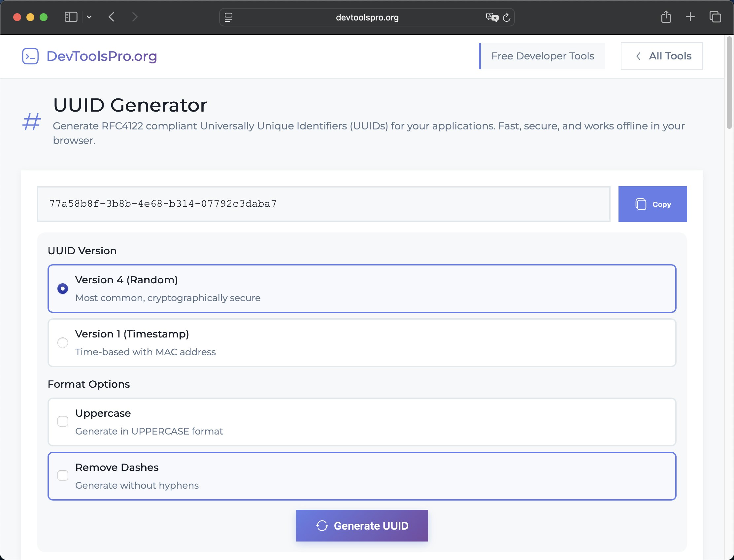This screenshot has width=734, height=560.
Task: Open the Free Developer Tools menu
Action: (543, 56)
